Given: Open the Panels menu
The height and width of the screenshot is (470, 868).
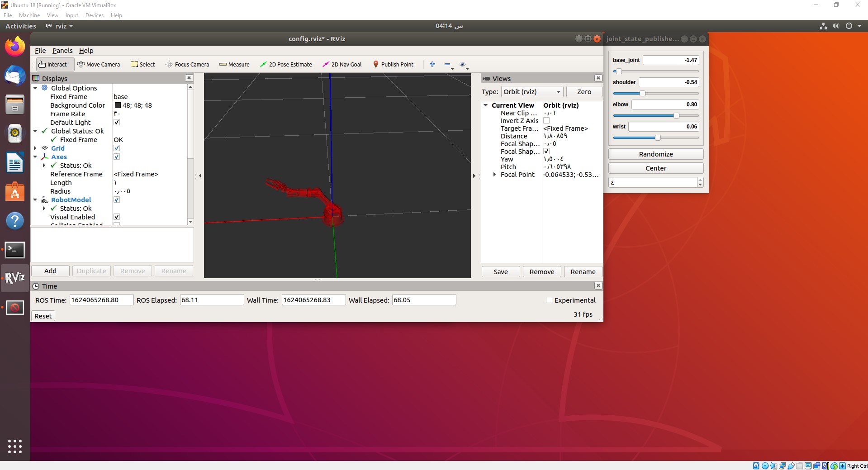Looking at the screenshot, I should pos(62,51).
